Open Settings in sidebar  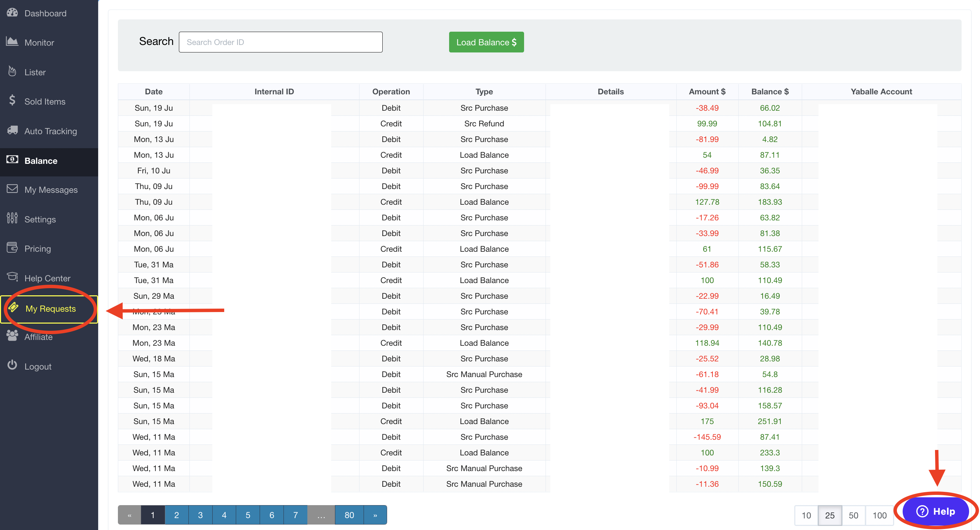pos(49,219)
